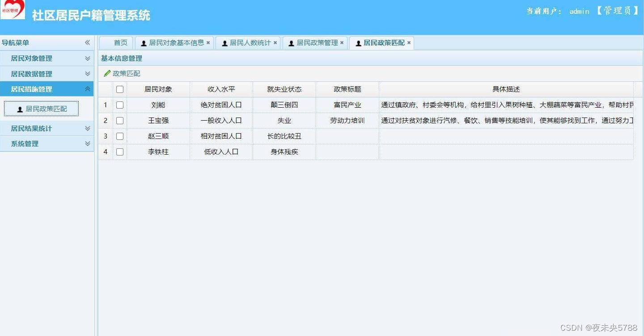Click the 政策标题 column header
Image resolution: width=644 pixels, height=336 pixels.
coord(347,89)
